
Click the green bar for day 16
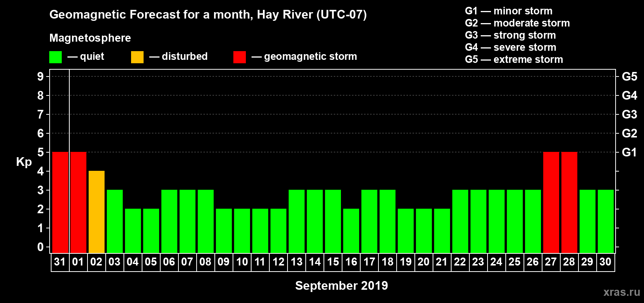point(351,231)
